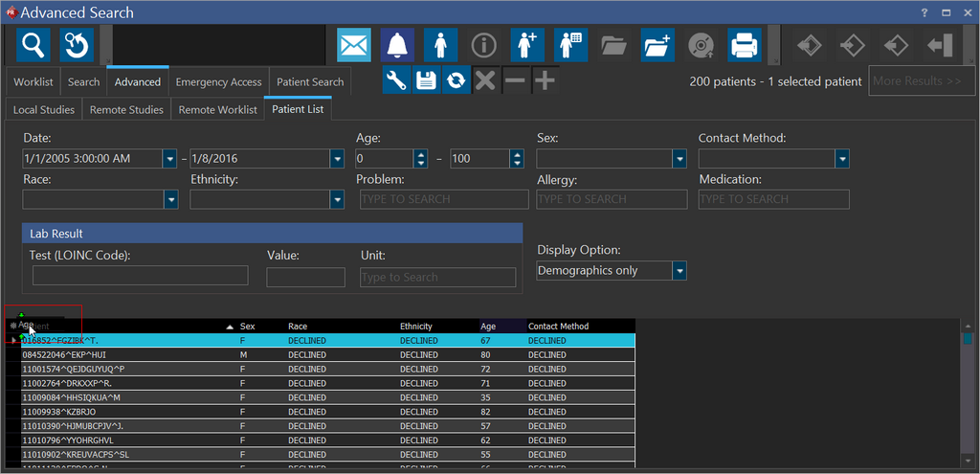Viewport: 980px width, 474px height.
Task: Switch to the Emergency Access tab
Action: (x=218, y=82)
